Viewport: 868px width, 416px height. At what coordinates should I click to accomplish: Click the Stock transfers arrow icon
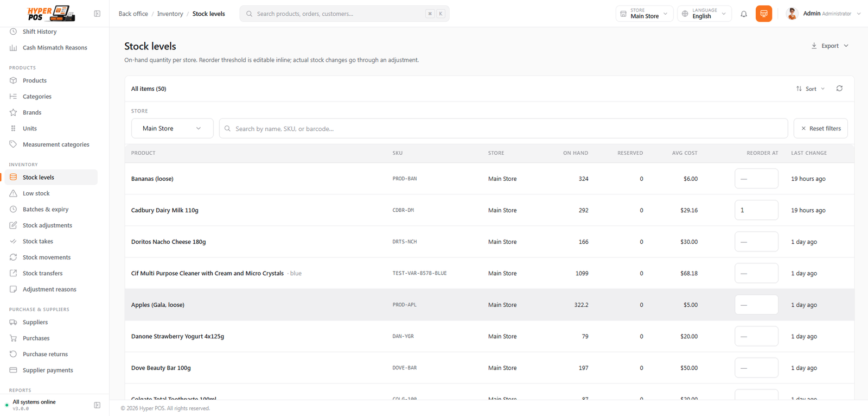13,273
